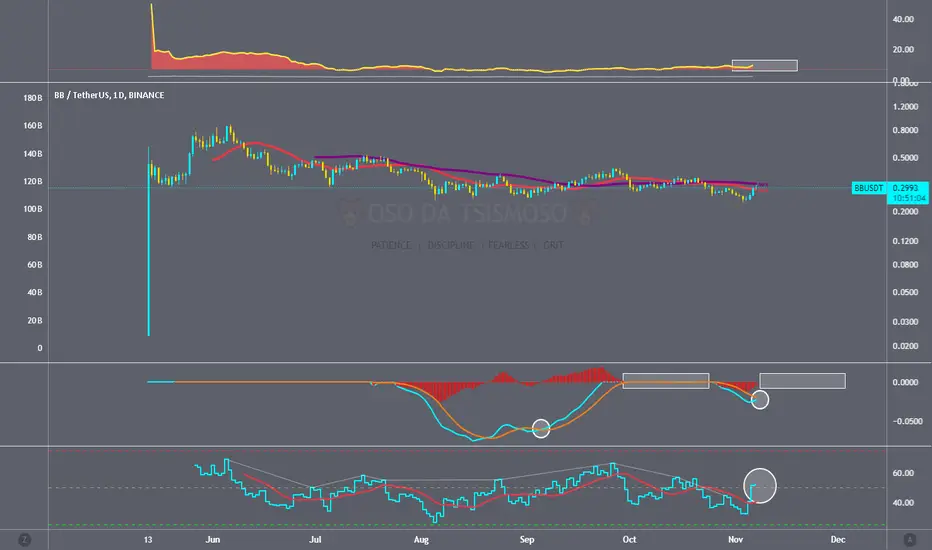The height and width of the screenshot is (550, 932).
Task: Click the BBUSDT price label tag
Action: (x=868, y=188)
